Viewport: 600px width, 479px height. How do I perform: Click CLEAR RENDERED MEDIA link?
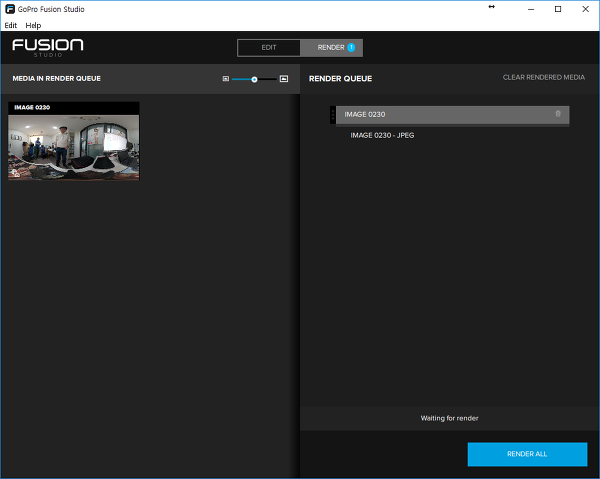[x=543, y=77]
